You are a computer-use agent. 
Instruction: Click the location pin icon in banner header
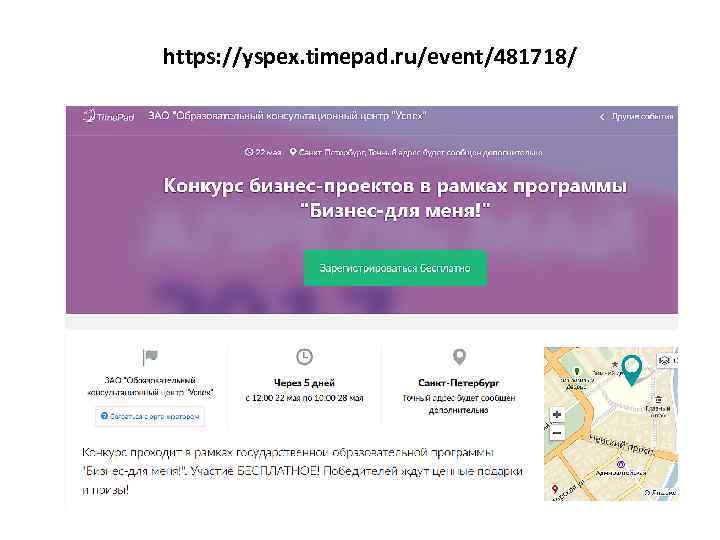292,152
